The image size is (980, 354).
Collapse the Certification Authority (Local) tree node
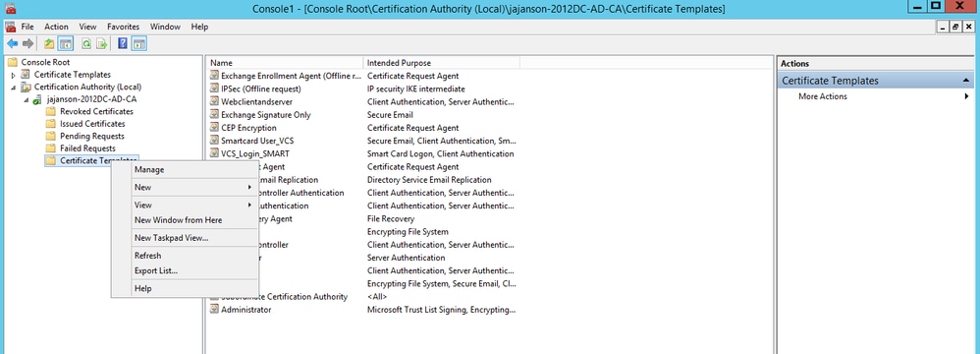tap(13, 87)
